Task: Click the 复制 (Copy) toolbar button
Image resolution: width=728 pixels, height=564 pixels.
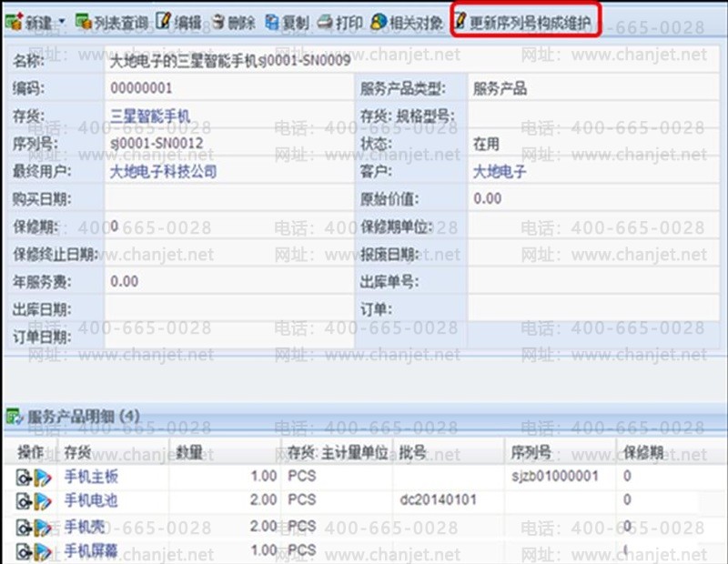Action: (288, 22)
